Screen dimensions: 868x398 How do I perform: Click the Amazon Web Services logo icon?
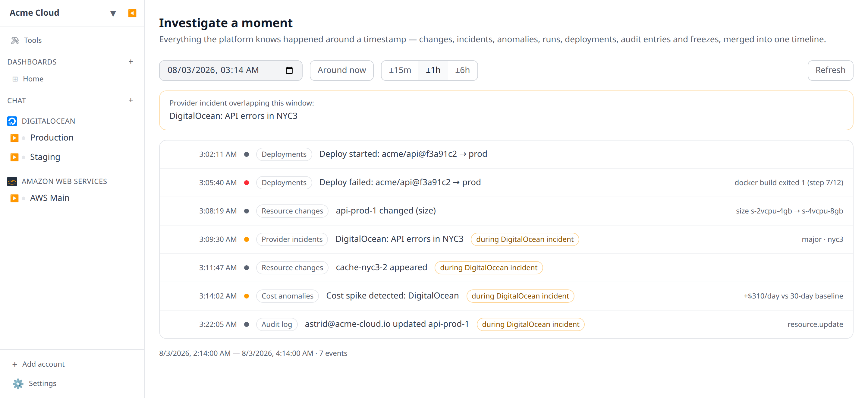pos(12,181)
